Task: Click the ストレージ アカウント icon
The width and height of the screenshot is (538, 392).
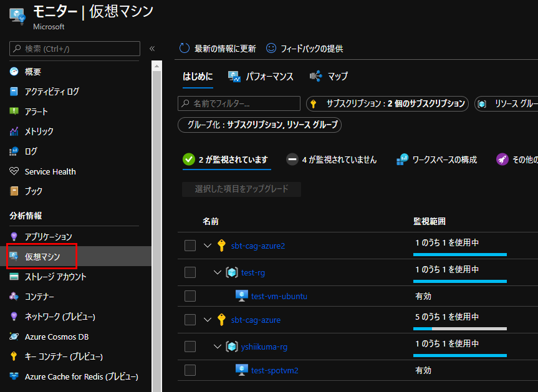Action: (14, 277)
